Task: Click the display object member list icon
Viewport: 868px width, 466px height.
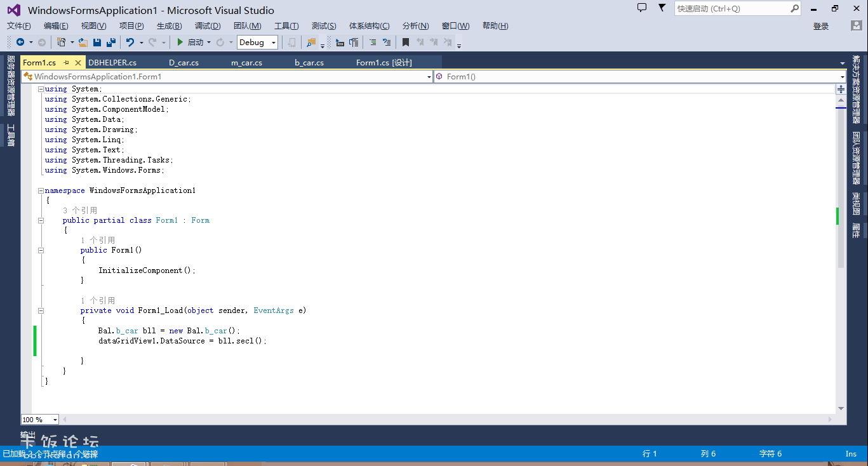Action: click(340, 43)
